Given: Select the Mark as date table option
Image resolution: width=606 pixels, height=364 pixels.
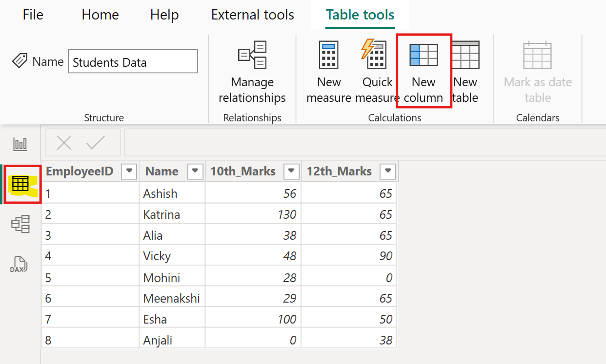Looking at the screenshot, I should 537,71.
